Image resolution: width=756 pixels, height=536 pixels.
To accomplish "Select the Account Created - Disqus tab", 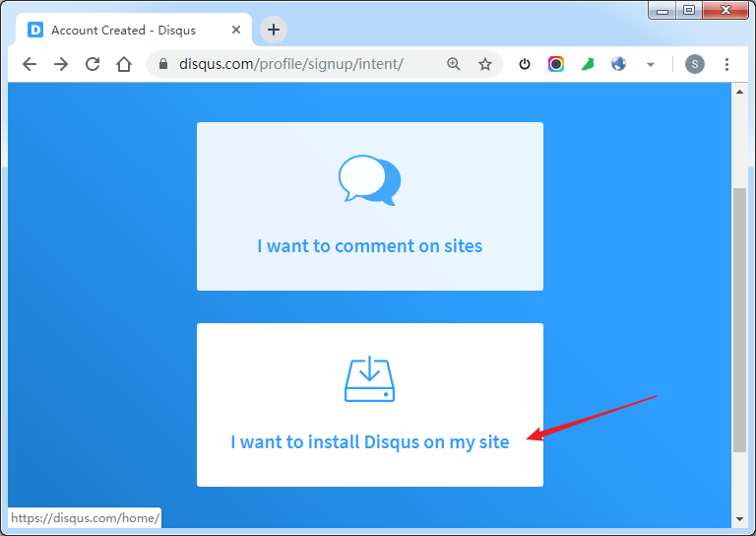I will 134,30.
